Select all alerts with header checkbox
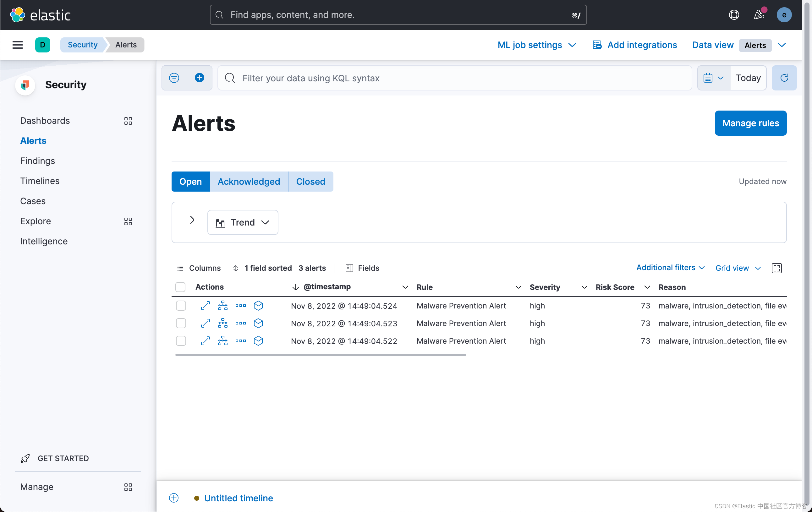 [x=180, y=287]
